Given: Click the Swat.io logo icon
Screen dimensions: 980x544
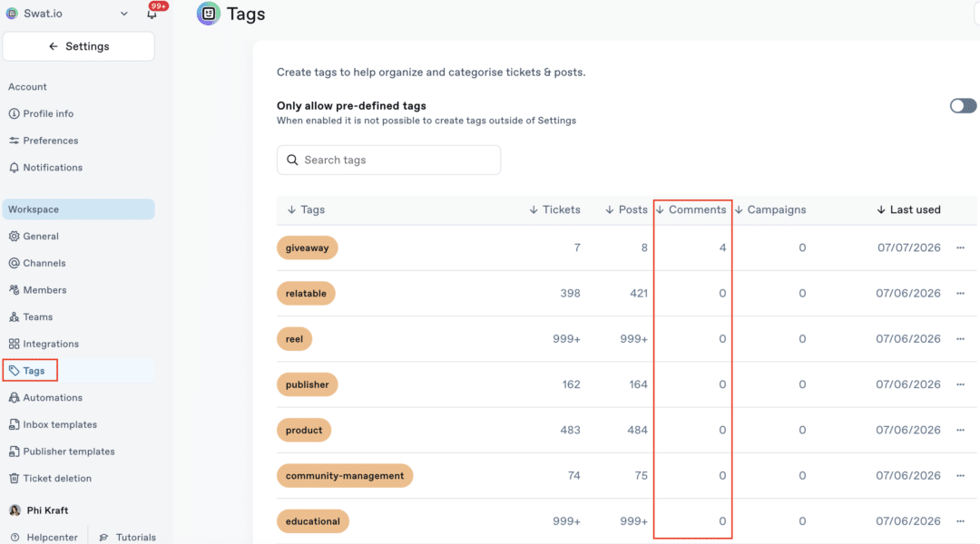Looking at the screenshot, I should [12, 13].
